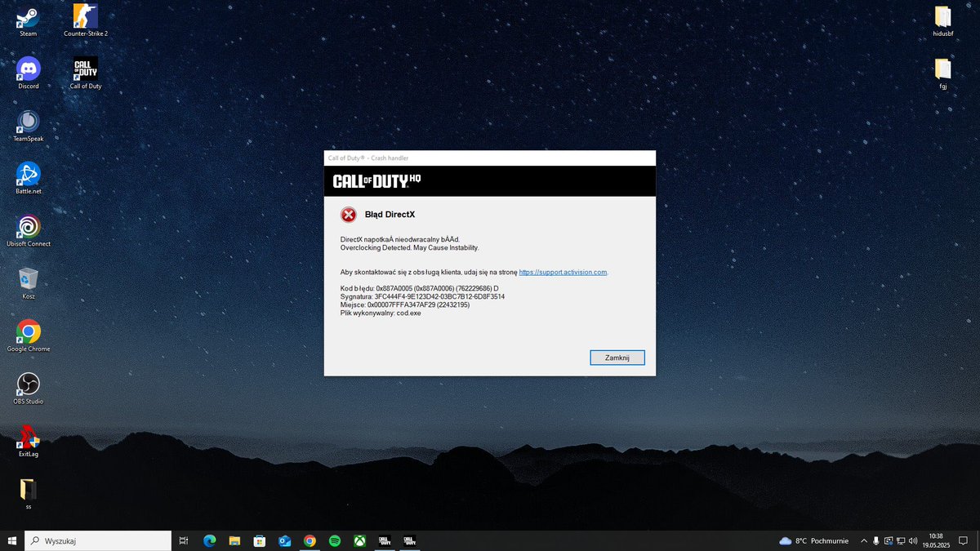Select the Ubisoft Connect desktop icon
The image size is (980, 551).
click(28, 230)
